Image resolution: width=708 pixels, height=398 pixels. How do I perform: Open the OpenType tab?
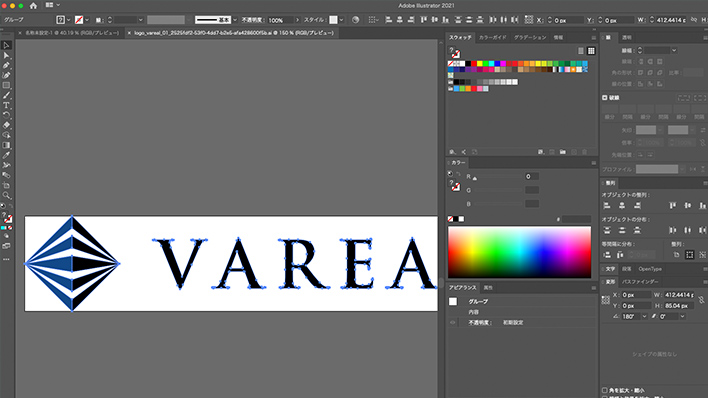tap(650, 269)
